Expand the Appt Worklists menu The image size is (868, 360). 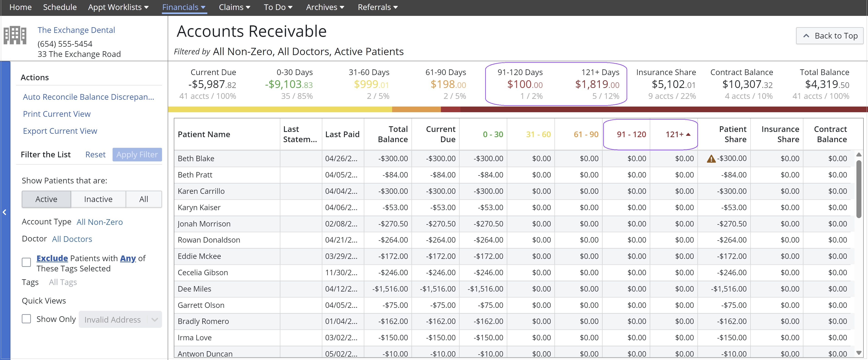118,7
